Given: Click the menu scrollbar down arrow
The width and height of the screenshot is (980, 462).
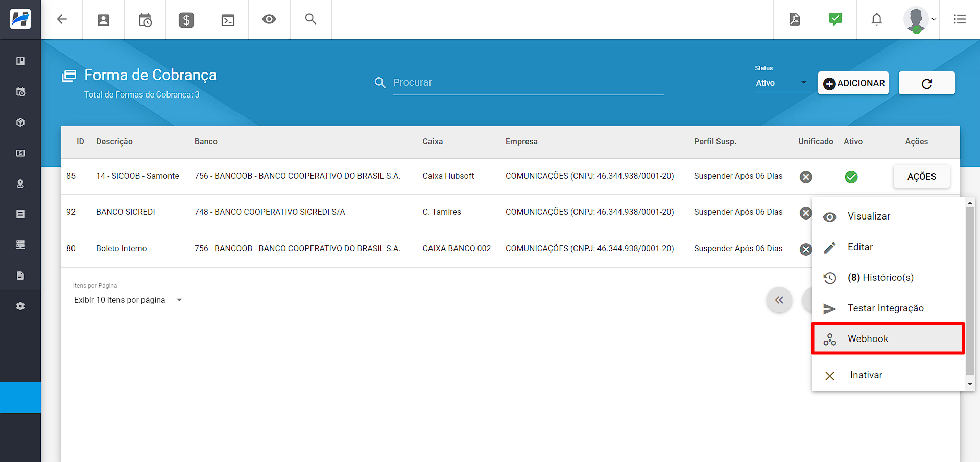Looking at the screenshot, I should [x=970, y=385].
